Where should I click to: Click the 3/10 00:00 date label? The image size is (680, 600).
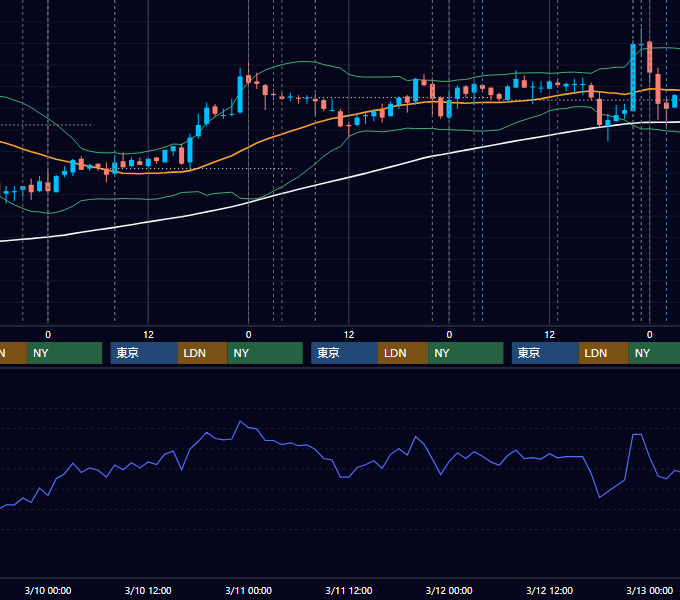(48, 590)
